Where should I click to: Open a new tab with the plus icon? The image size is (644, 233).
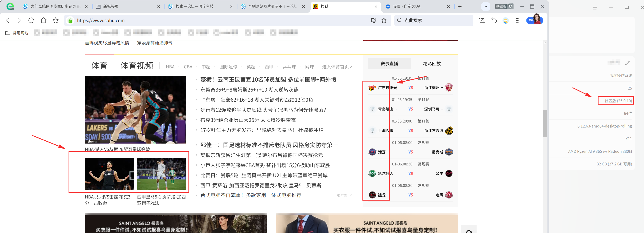click(x=460, y=7)
